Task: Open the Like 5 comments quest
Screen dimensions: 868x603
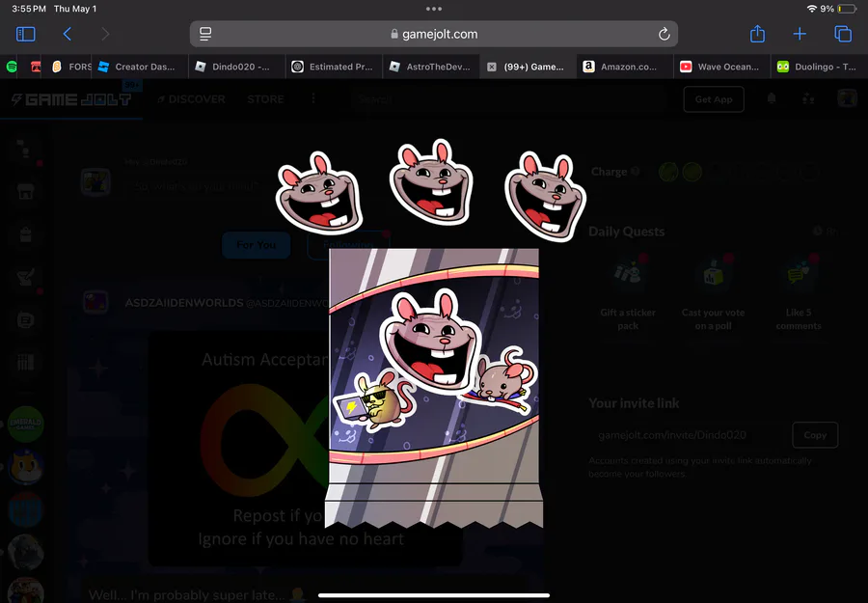Action: tap(799, 293)
